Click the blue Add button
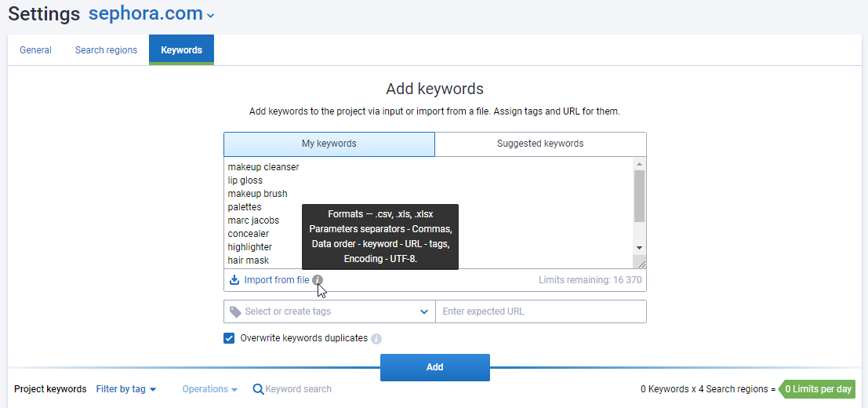Screen dimensions: 868x408 (435, 367)
